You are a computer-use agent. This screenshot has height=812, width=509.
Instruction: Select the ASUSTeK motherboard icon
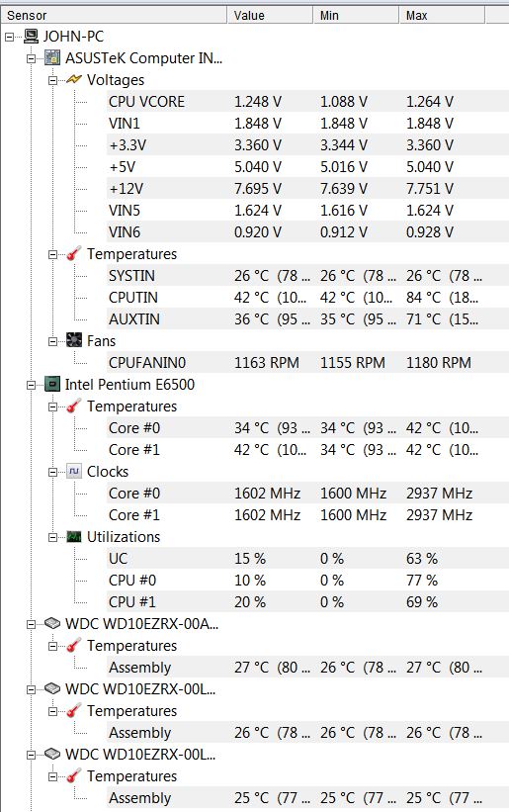52,58
